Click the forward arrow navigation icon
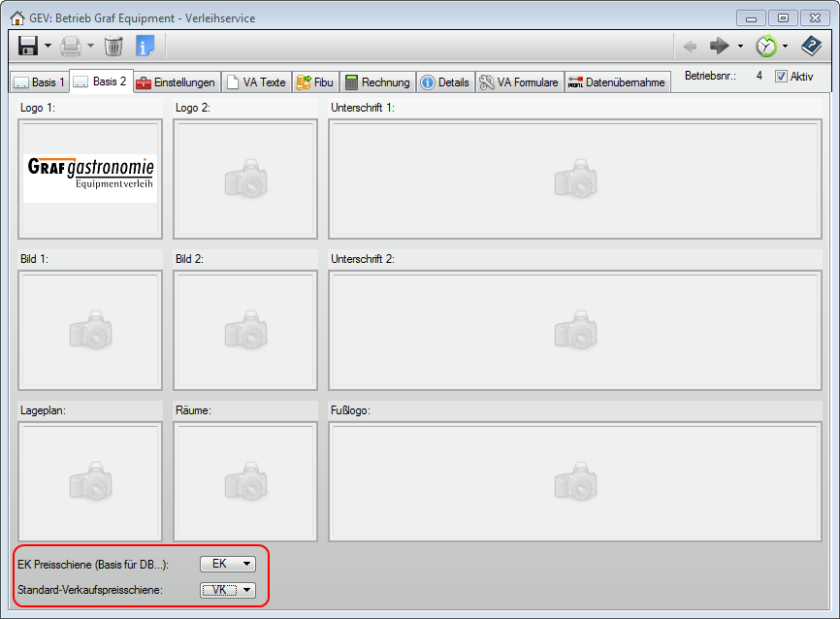840x619 pixels. click(719, 46)
